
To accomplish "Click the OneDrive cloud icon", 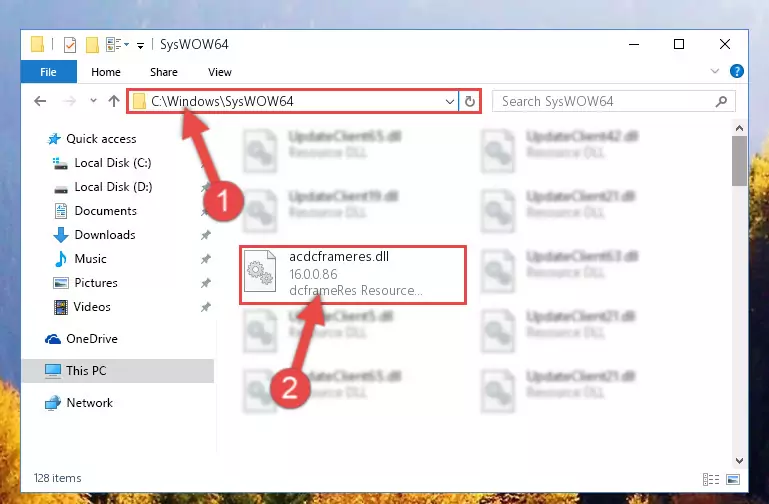I will point(53,339).
